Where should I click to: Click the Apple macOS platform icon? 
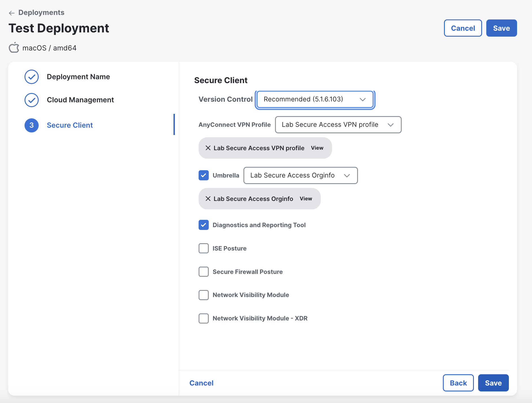(x=14, y=48)
